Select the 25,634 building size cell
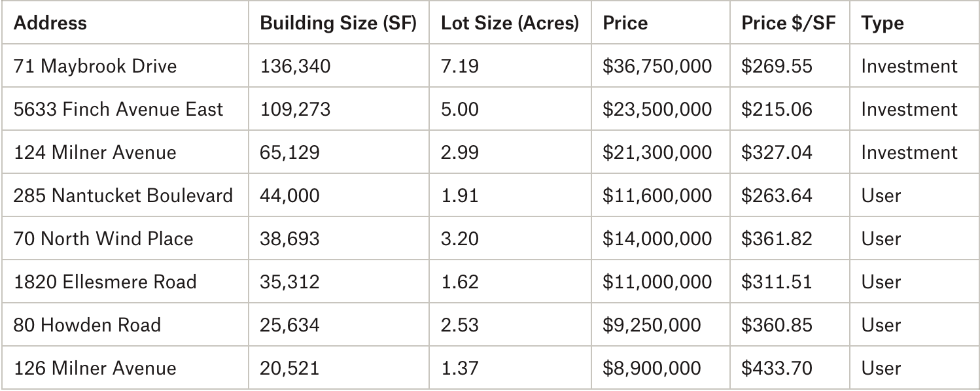This screenshot has height=391, width=980. click(290, 325)
